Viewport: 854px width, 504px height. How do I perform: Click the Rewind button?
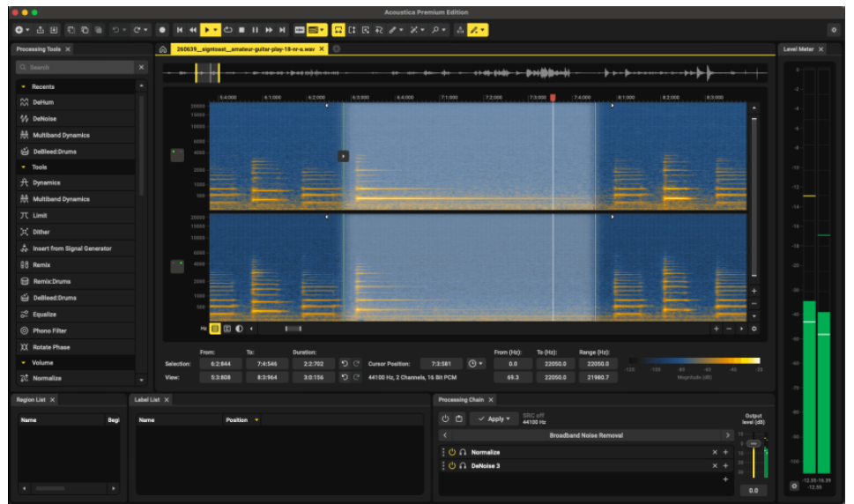(x=192, y=30)
